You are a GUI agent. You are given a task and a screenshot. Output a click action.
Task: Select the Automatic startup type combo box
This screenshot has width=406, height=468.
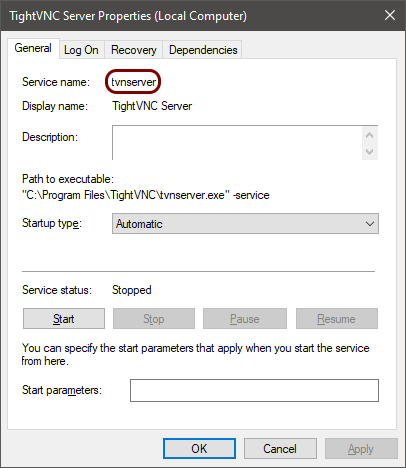[x=245, y=224]
